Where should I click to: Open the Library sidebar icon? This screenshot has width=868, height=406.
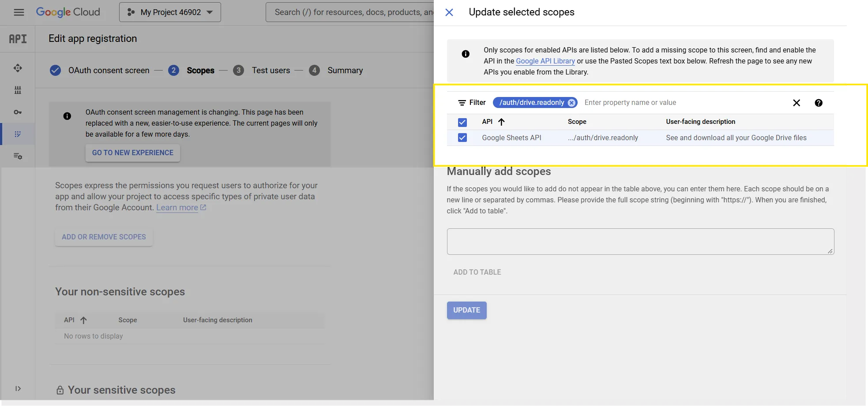coord(18,90)
